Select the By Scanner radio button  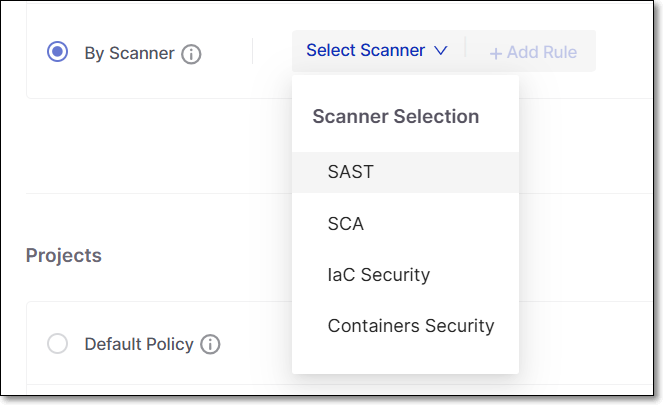click(x=58, y=52)
